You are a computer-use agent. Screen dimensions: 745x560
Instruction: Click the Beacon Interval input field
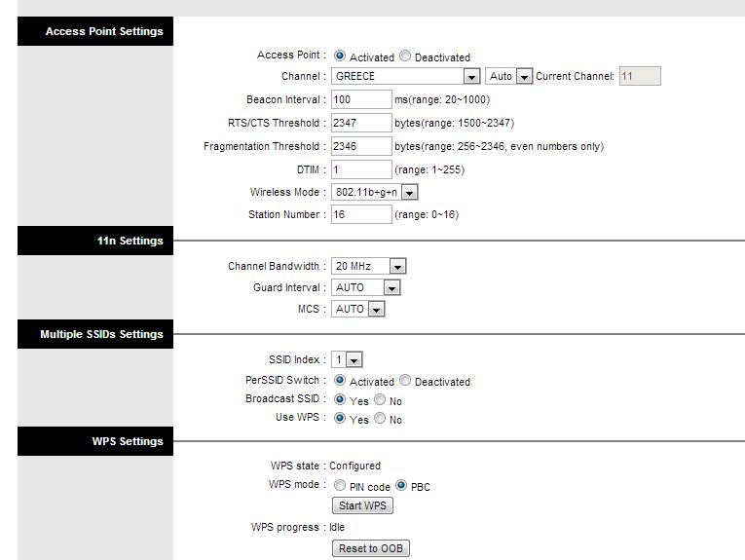pyautogui.click(x=361, y=99)
